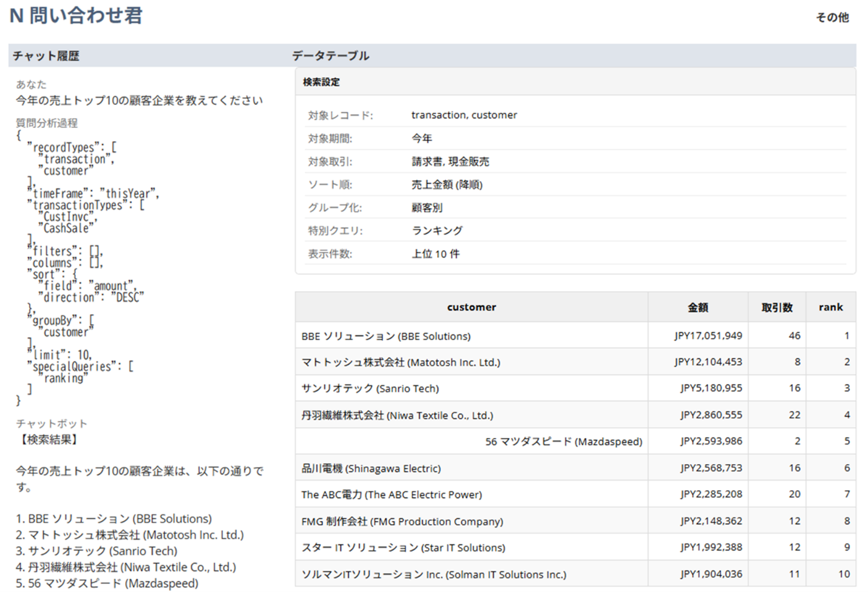The height and width of the screenshot is (592, 868).
Task: Click chat list item 2. マトトッシュ株式会社
Action: pos(129,535)
